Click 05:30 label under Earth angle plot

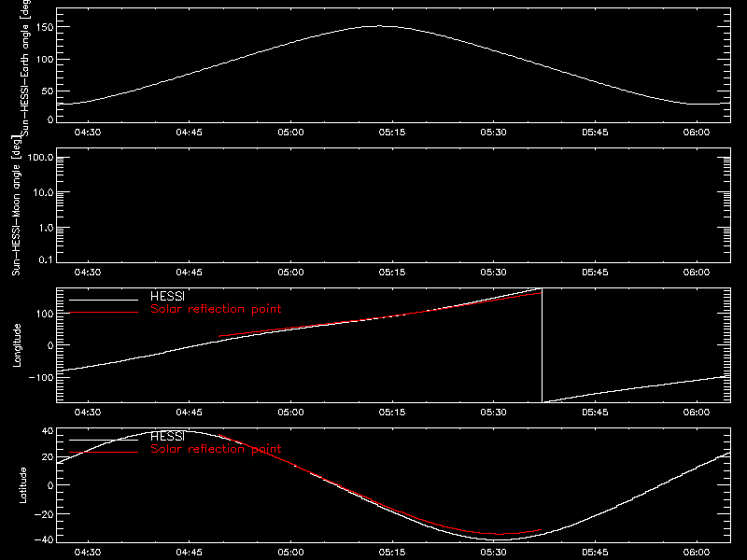coord(494,133)
